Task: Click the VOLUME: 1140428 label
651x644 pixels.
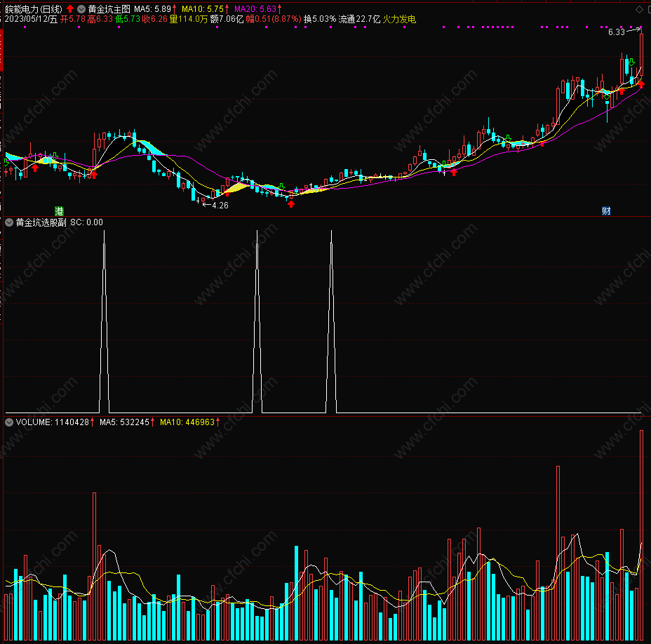Action: pos(53,422)
